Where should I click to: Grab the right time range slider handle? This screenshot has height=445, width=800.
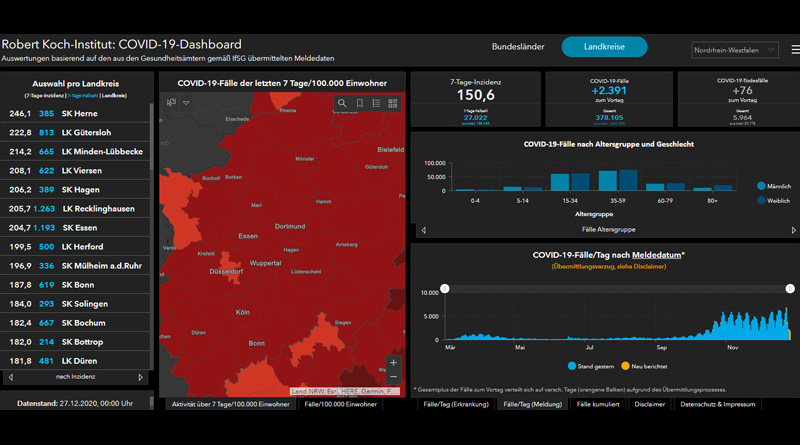click(x=790, y=289)
